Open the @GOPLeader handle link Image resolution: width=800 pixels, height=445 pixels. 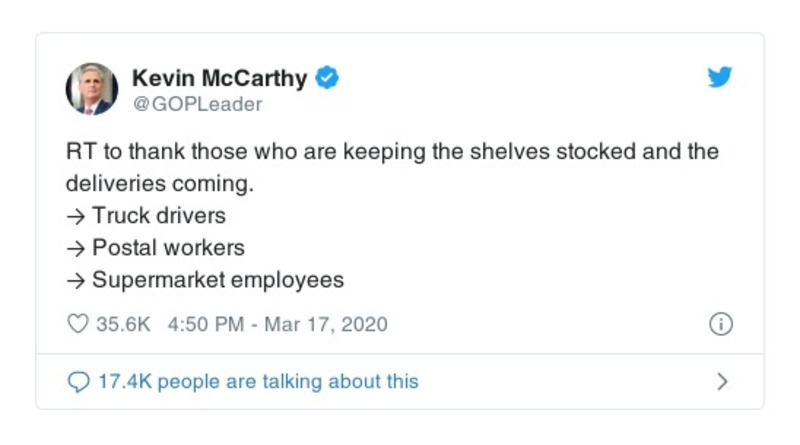click(197, 104)
